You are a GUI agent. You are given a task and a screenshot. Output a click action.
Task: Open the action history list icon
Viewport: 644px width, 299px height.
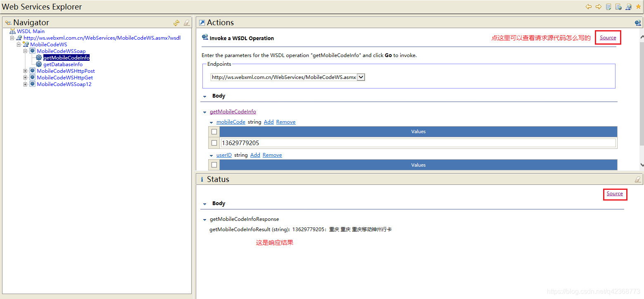(x=608, y=7)
